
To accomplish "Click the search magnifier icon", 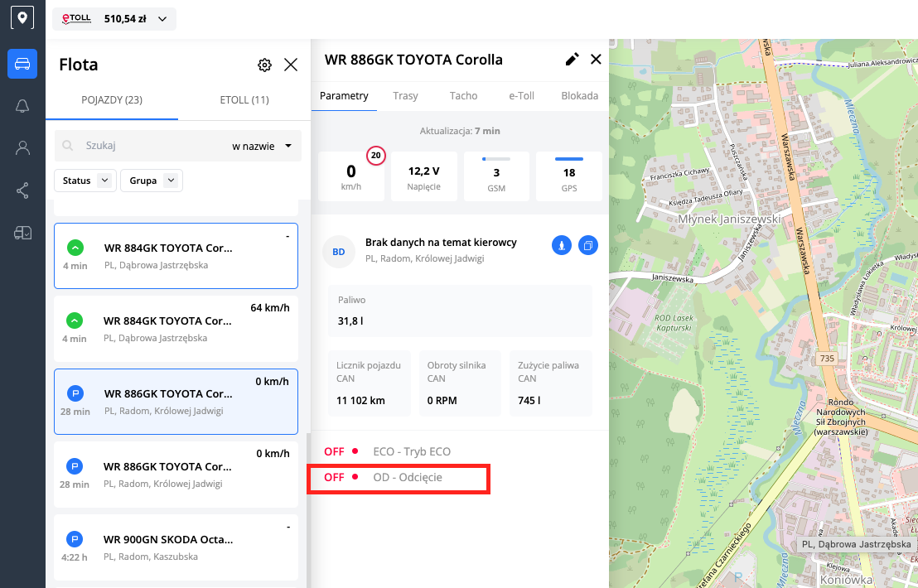I will [68, 146].
